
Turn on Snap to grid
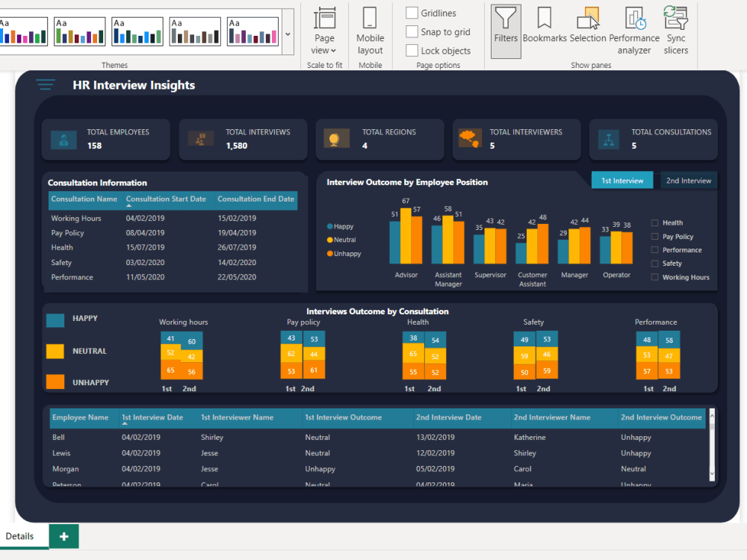coord(411,31)
